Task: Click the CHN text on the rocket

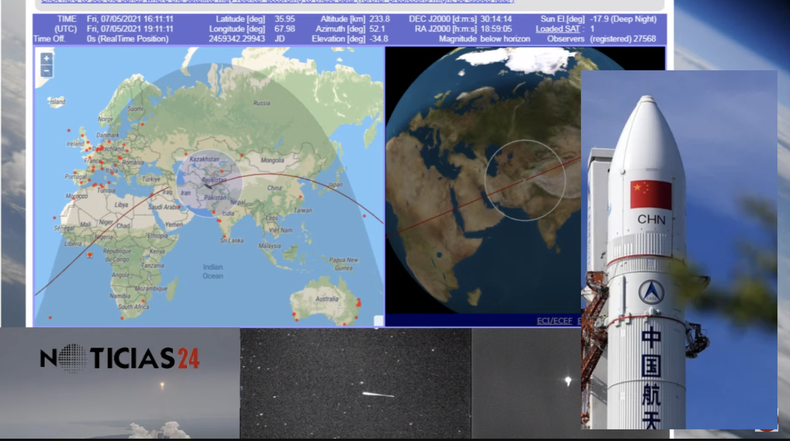Action: pos(651,220)
